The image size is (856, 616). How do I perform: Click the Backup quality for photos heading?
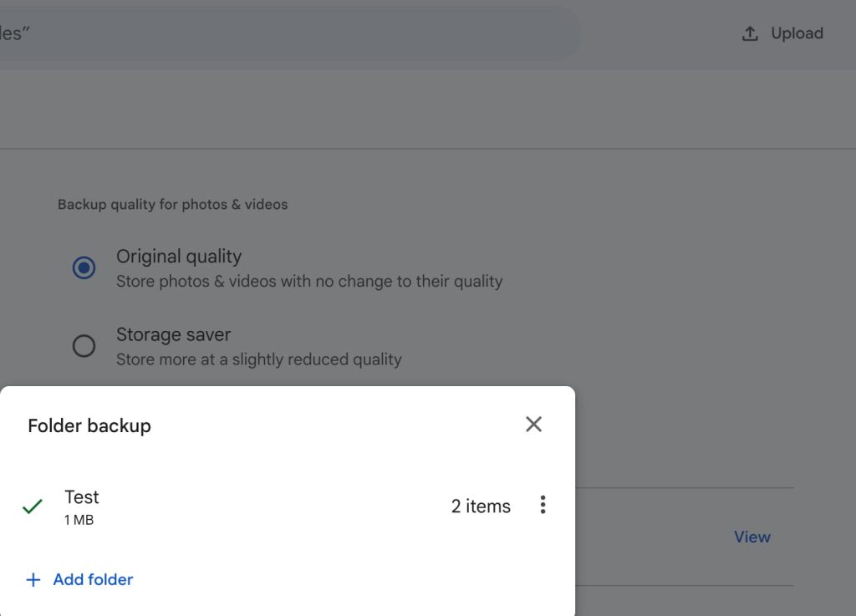click(x=172, y=205)
